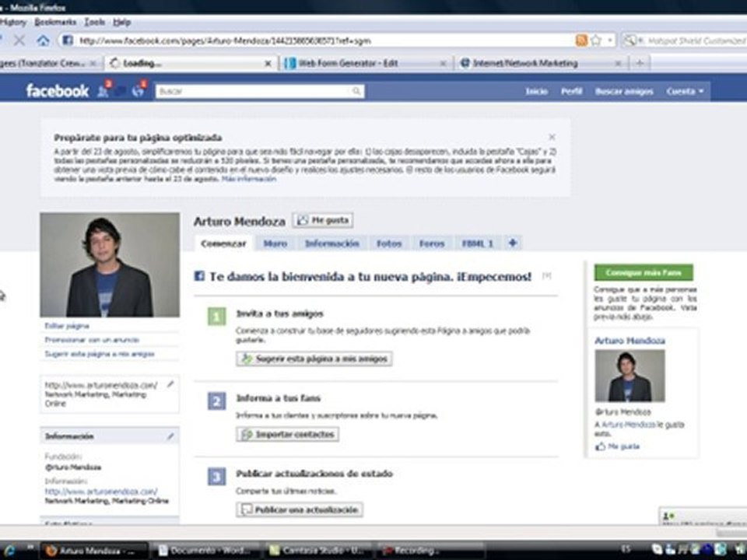The height and width of the screenshot is (560, 747).
Task: Open Facebook messages icon
Action: 121,90
